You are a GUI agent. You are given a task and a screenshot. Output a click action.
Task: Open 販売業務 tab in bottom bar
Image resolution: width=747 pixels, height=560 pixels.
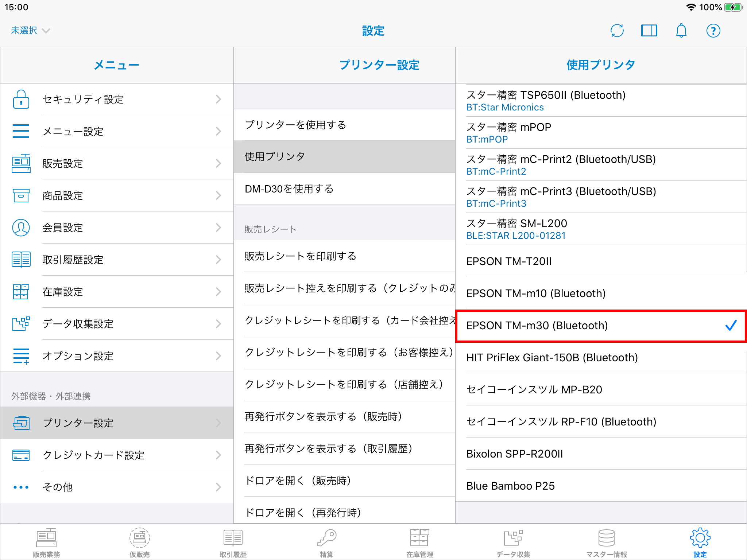[46, 543]
